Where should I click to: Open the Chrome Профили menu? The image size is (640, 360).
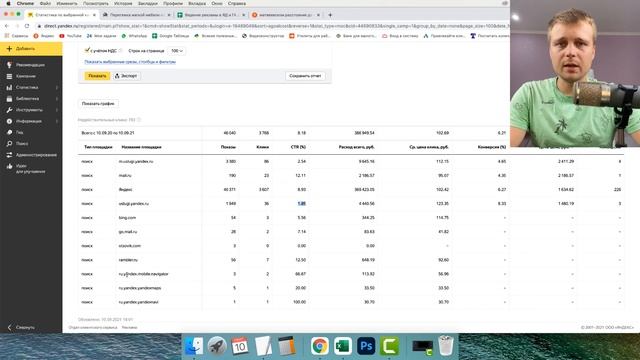(173, 3)
